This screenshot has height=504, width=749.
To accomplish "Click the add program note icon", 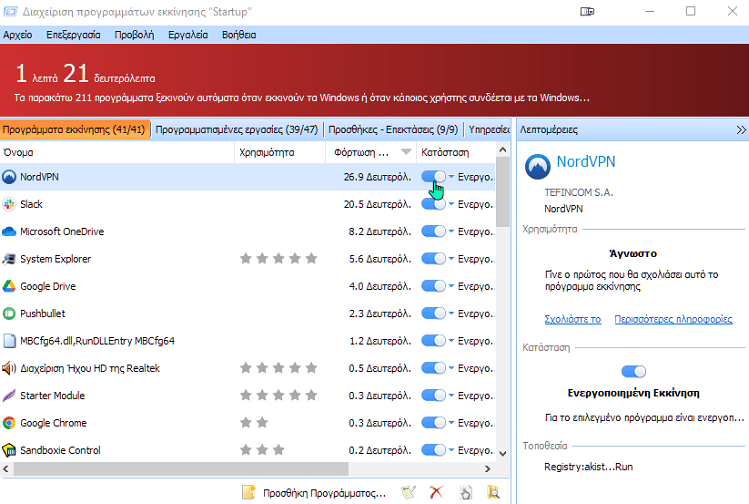I will tap(249, 493).
